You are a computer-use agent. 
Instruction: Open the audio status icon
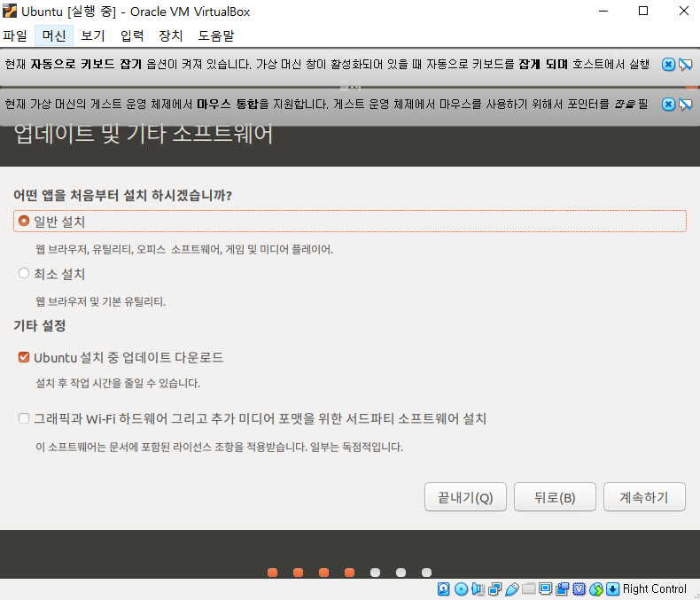coord(478,589)
